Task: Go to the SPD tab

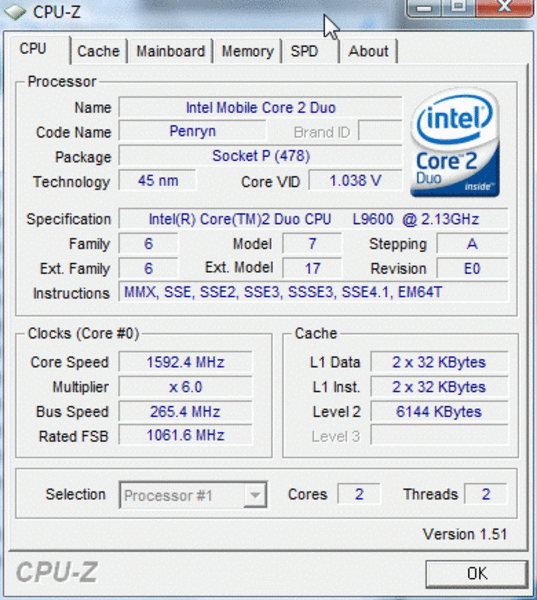Action: [x=304, y=51]
